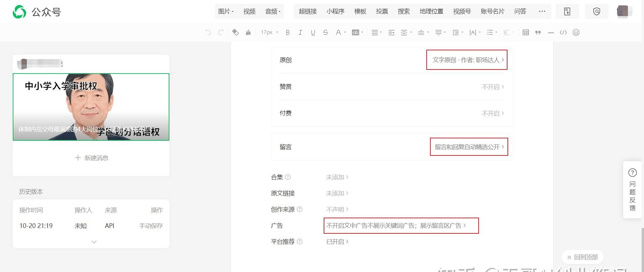Expand history versions with the down chevron
644x272 pixels.
tap(94, 242)
